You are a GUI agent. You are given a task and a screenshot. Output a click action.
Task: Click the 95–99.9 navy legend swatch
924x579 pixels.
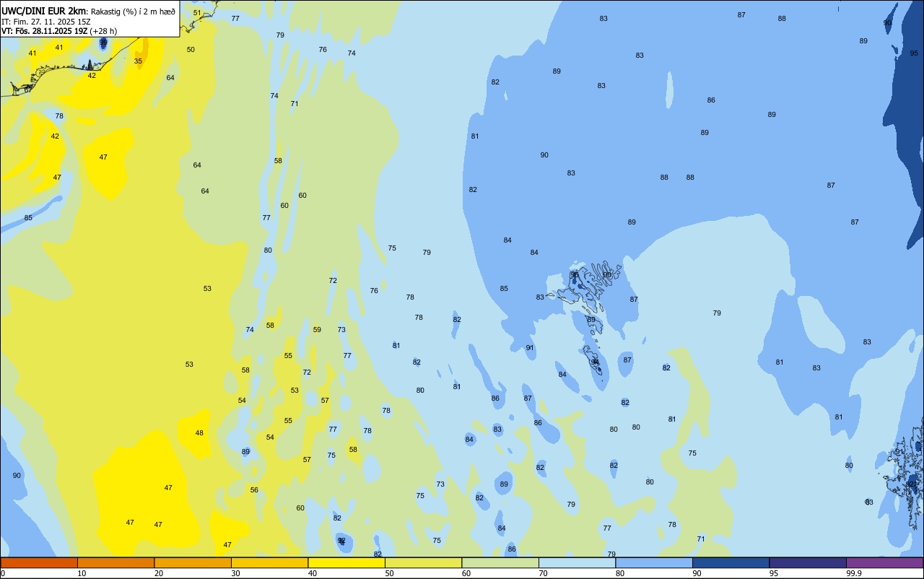coord(808,562)
